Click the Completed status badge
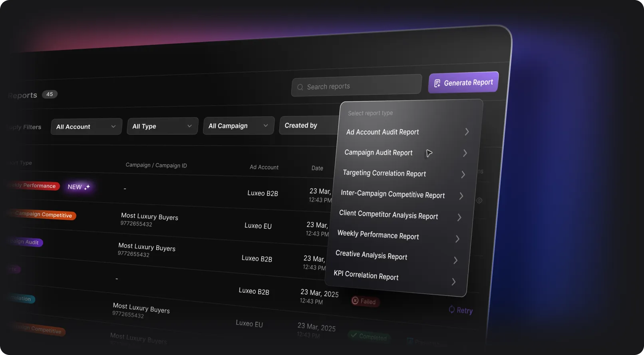644x355 pixels. click(x=369, y=336)
